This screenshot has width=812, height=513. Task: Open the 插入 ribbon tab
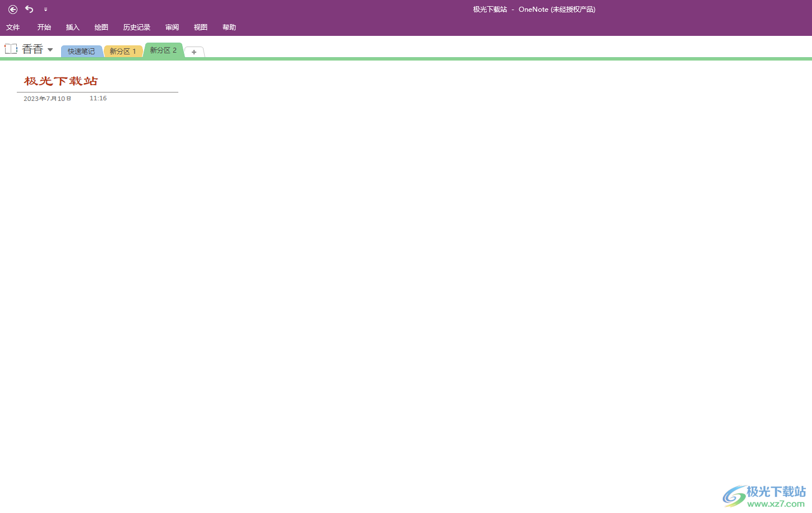pos(73,27)
